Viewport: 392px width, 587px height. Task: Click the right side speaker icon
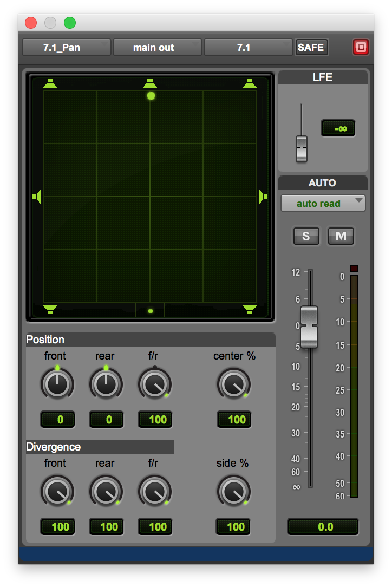[263, 196]
